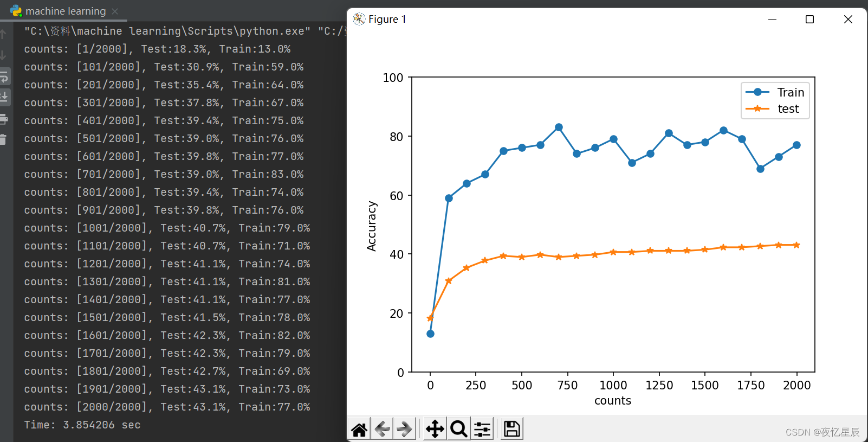Viewport: 868px width, 442px height.
Task: Click the console line for counts [701/2000]
Action: (164, 174)
